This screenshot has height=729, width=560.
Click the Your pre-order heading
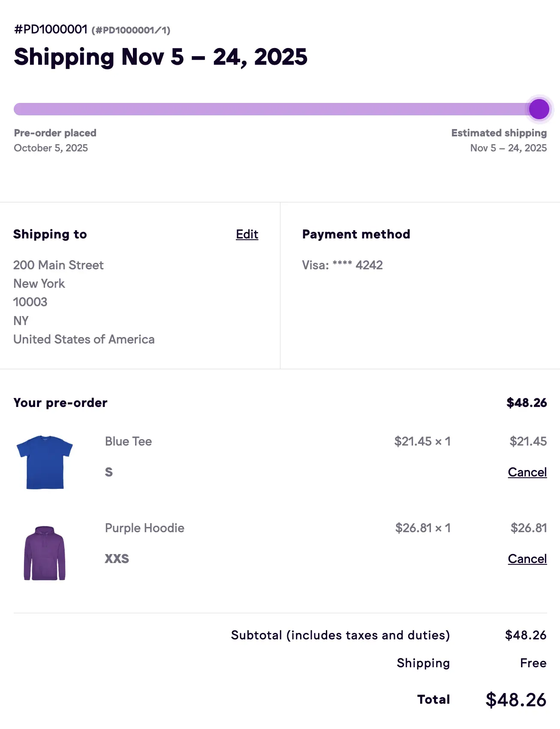click(60, 403)
